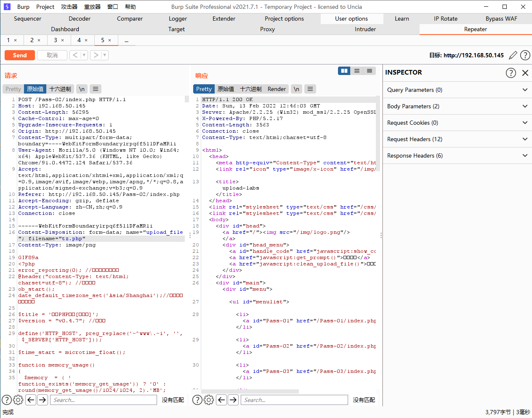Screen dimensions: 532x418
Task: Open request search help icon
Action: tap(7, 400)
